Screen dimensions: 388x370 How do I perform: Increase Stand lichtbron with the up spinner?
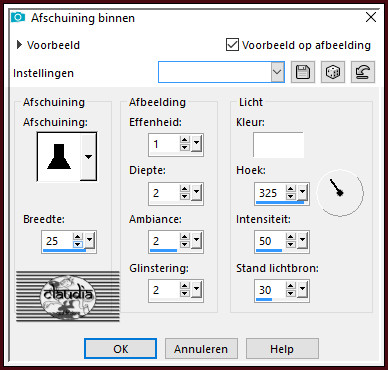[291, 286]
